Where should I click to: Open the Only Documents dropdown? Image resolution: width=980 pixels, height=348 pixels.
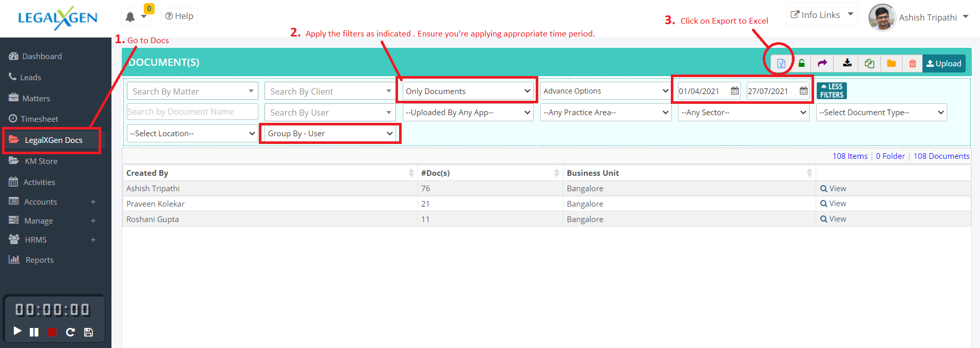pos(467,91)
